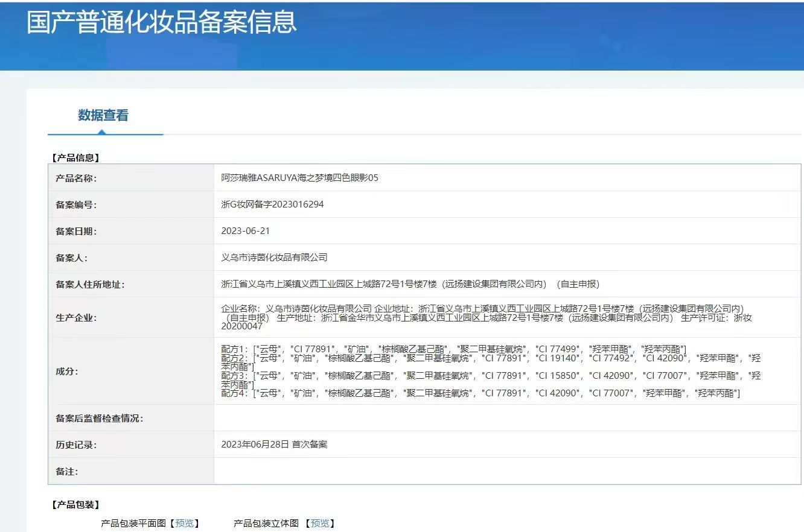Select the filing date 2023-06-21
Screen dimensions: 804x532
pos(246,231)
